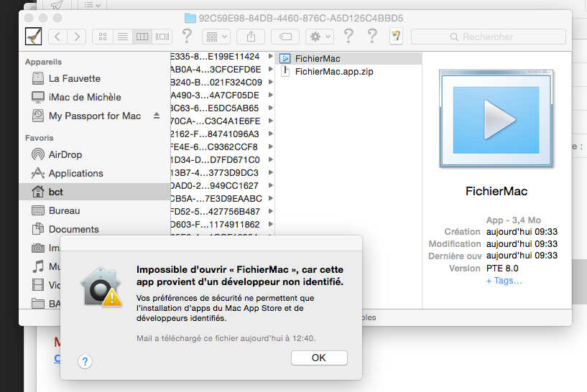Click the Rechercher search field
The width and height of the screenshot is (587, 392).
488,37
